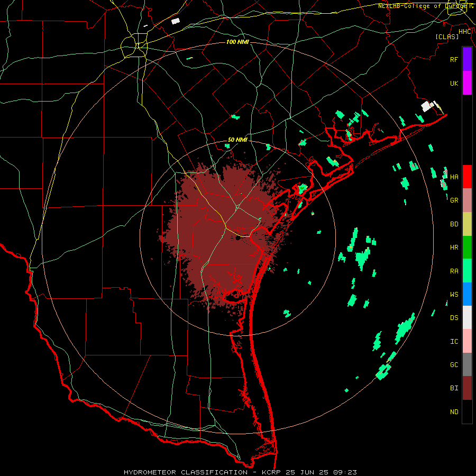The height and width of the screenshot is (476, 476).
Task: Click the 100 NMI range ring label
Action: coord(237,42)
